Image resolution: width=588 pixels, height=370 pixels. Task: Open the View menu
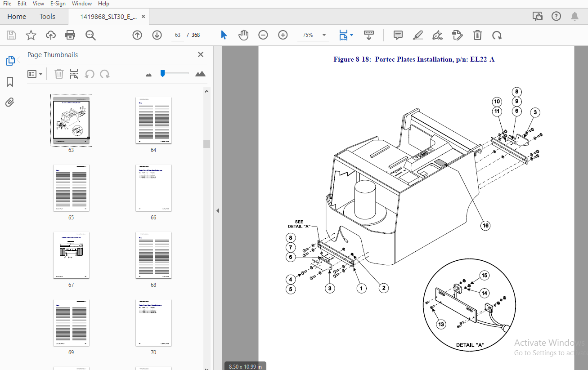(x=39, y=4)
